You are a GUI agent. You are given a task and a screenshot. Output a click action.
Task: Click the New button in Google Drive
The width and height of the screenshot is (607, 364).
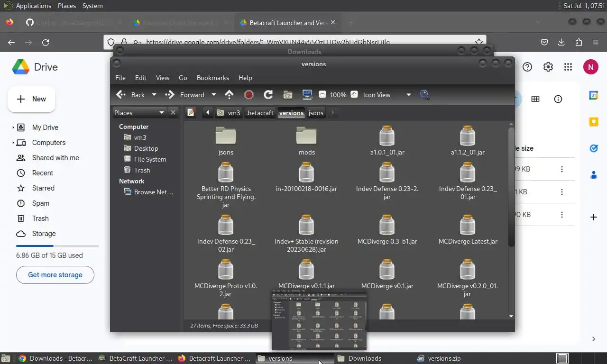[x=31, y=99]
